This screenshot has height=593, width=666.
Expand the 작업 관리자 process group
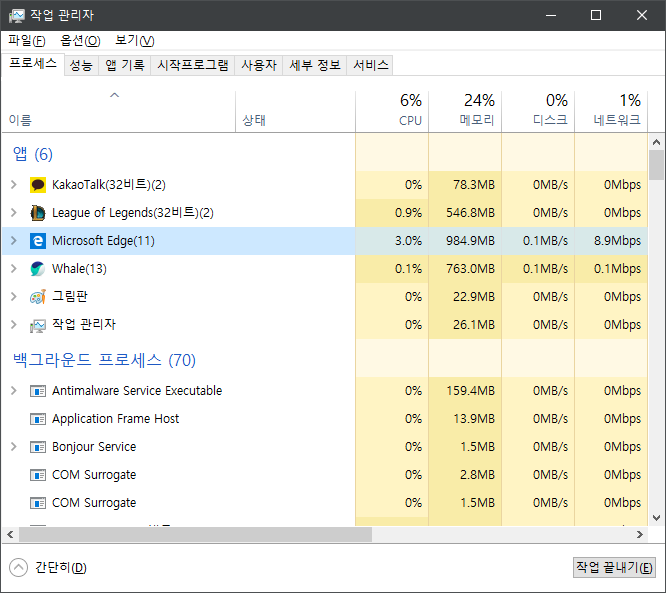click(x=14, y=325)
